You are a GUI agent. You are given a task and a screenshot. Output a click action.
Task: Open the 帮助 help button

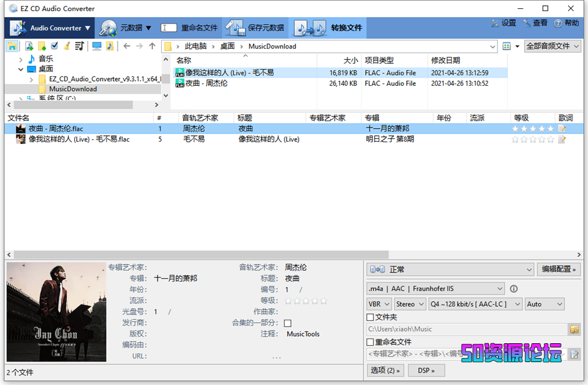pos(567,24)
